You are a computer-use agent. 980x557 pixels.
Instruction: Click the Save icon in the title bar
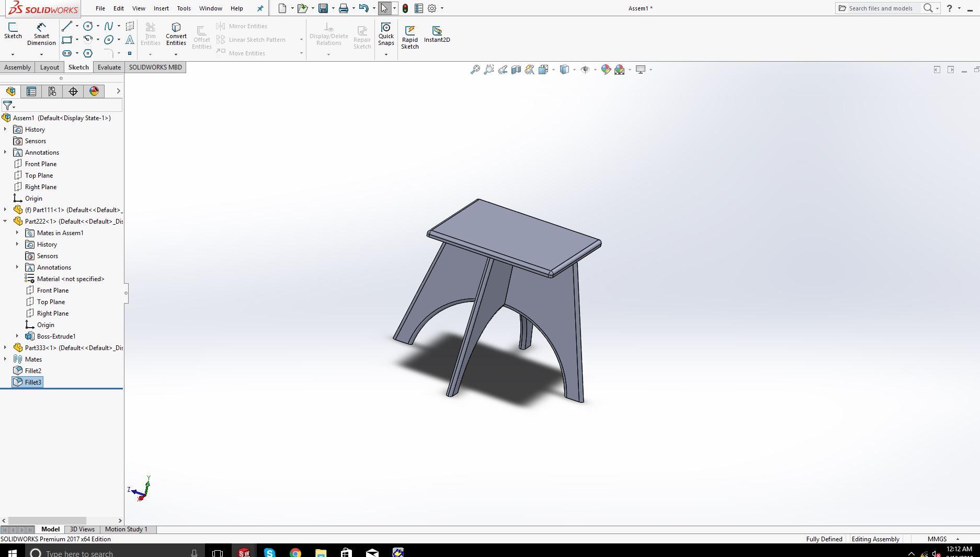(x=323, y=8)
